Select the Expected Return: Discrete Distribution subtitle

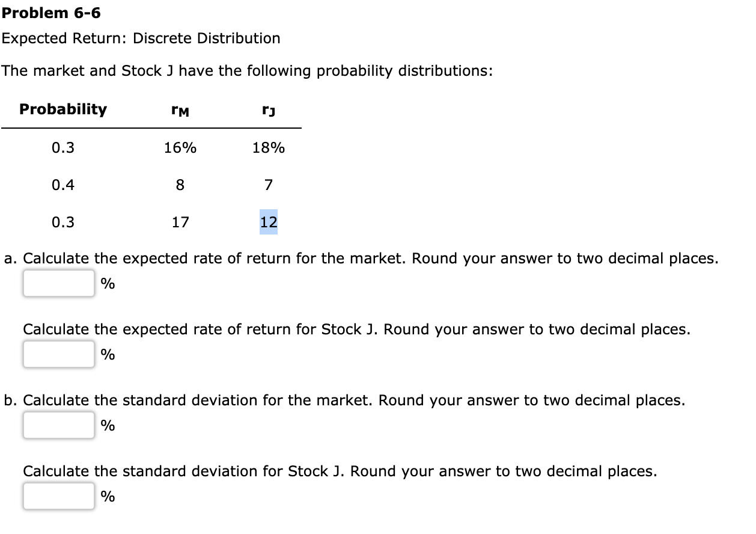tap(141, 38)
